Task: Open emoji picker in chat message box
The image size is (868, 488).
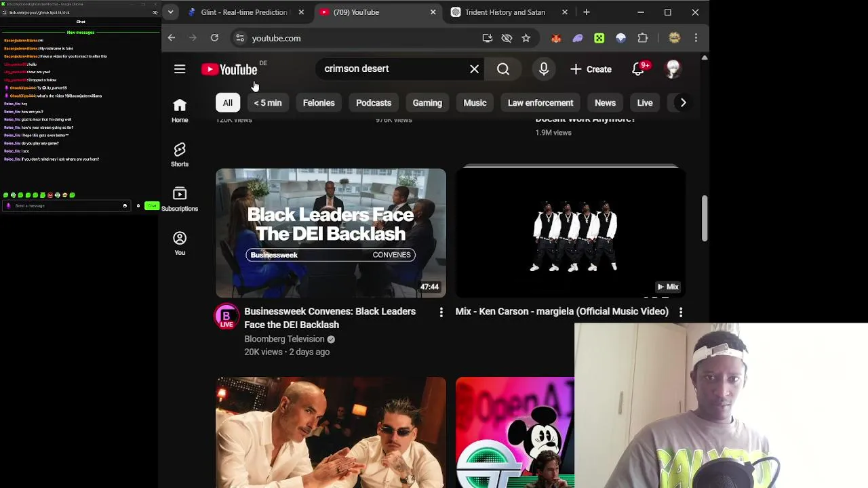Action: tap(125, 205)
